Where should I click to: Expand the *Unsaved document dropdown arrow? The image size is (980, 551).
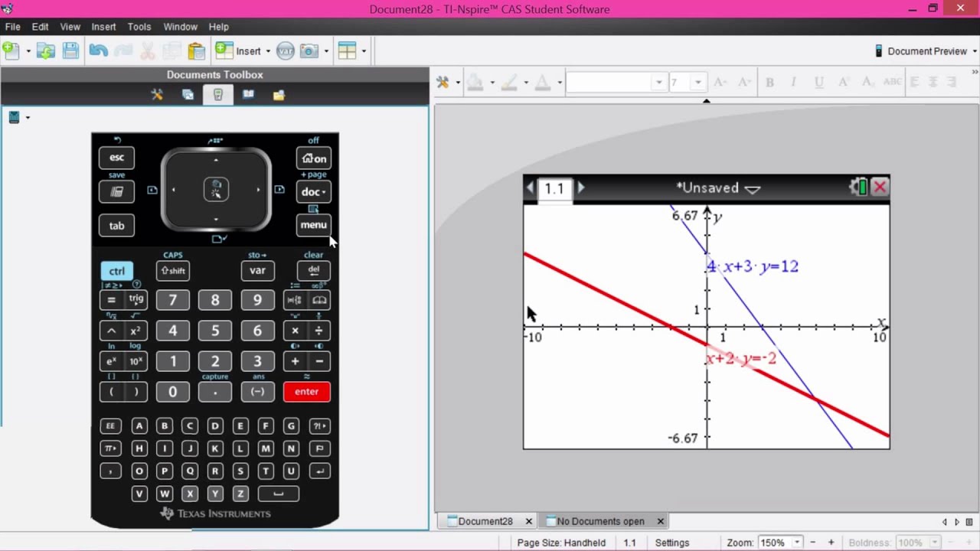(753, 189)
